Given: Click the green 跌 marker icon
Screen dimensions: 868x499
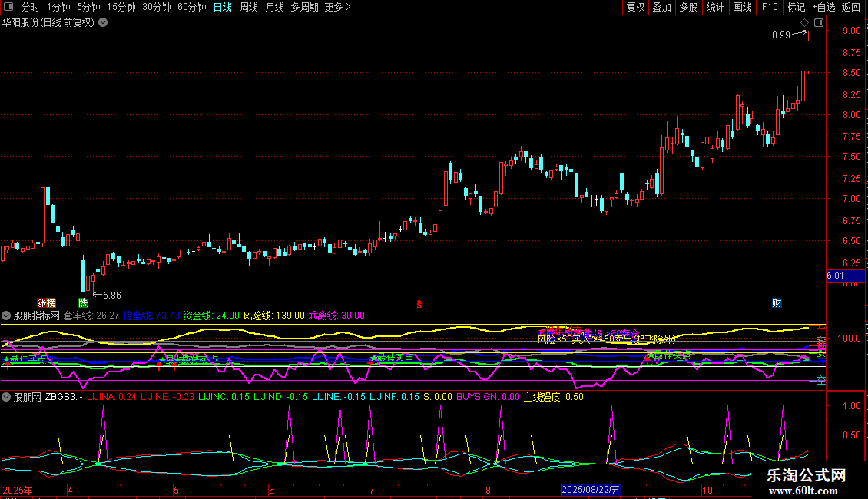Looking at the screenshot, I should pos(82,302).
